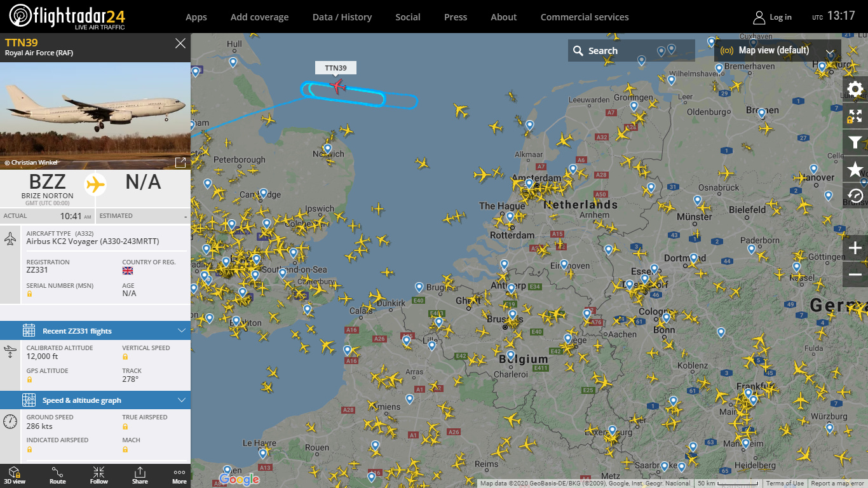Toggle fullscreen map view icon

(855, 116)
